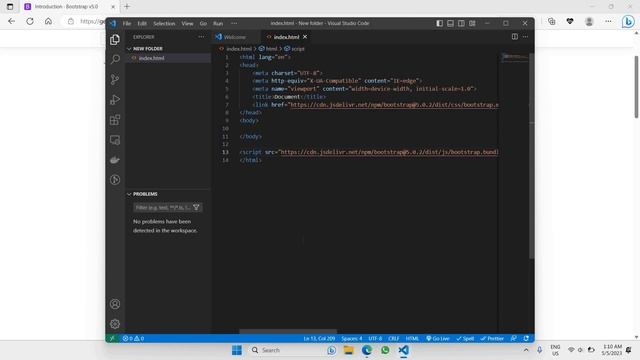640x360 pixels.
Task: Open the File menu
Action: 127,23
